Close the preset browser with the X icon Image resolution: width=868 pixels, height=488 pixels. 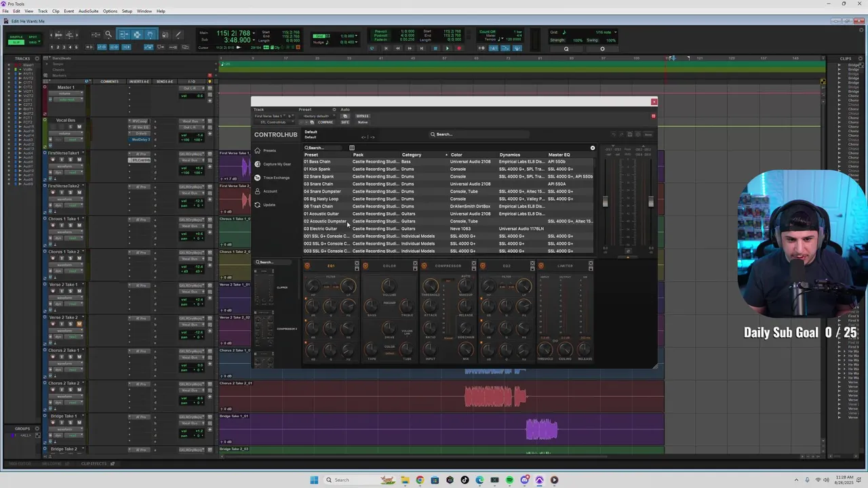(x=592, y=148)
